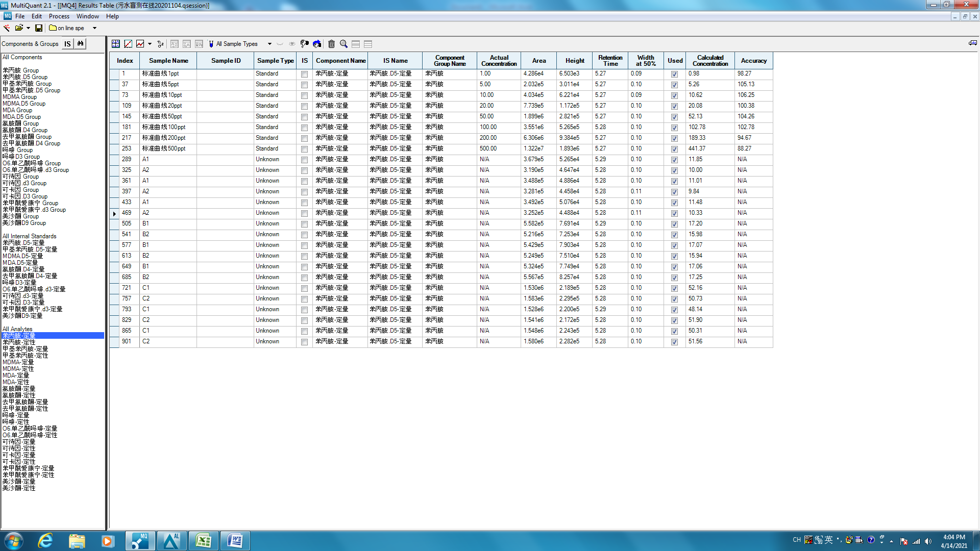The height and width of the screenshot is (551, 980).
Task: Select MDMA-定量 in analyte list
Action: coord(18,362)
